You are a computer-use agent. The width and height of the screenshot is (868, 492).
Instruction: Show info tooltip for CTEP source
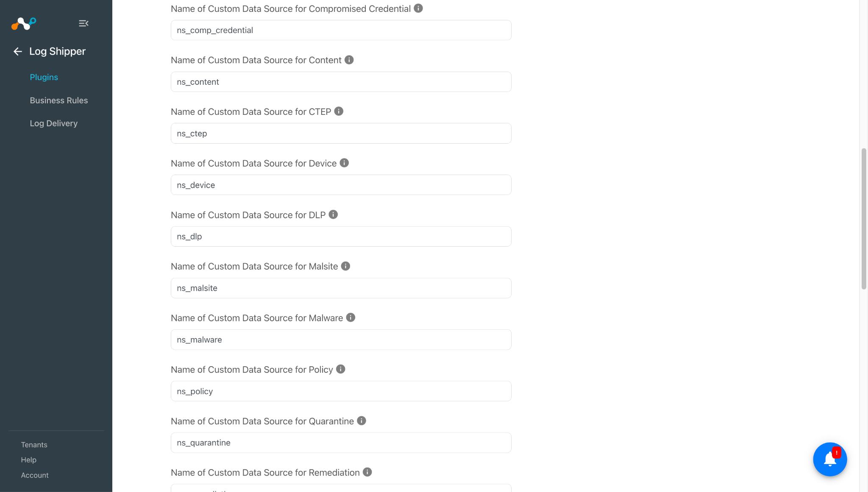click(339, 111)
